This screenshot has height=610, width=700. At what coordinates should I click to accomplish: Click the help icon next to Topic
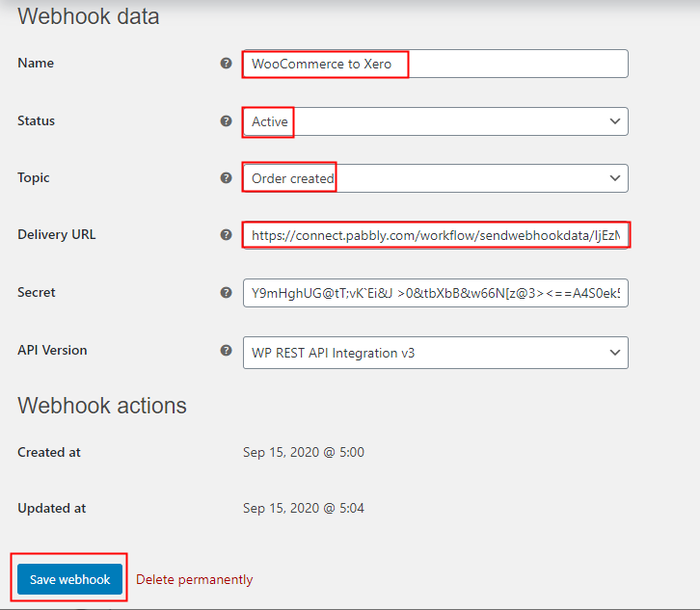(227, 178)
